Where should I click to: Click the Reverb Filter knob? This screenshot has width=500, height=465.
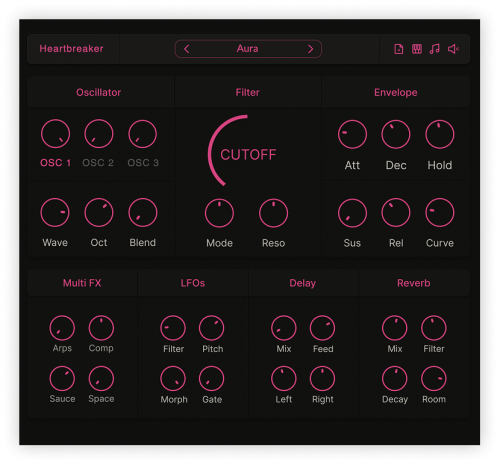[434, 328]
